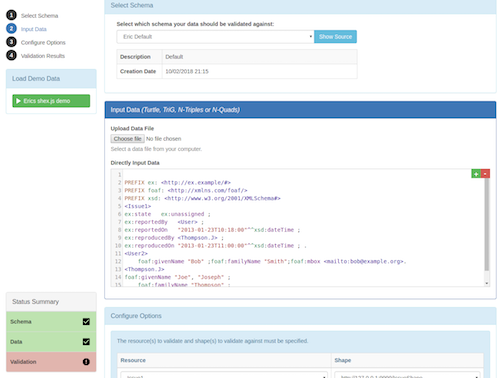
Task: Click the Show Source button
Action: coord(335,37)
